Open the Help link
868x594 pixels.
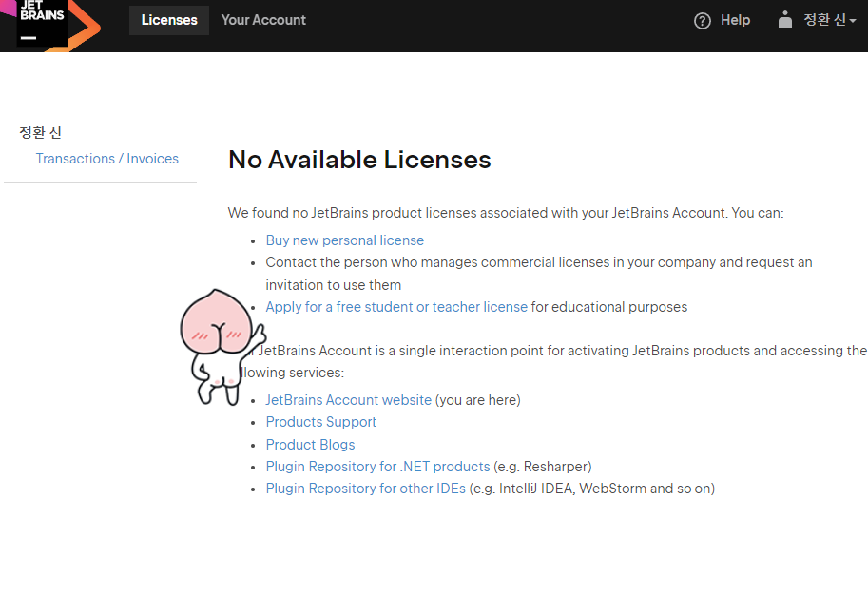pyautogui.click(x=735, y=20)
